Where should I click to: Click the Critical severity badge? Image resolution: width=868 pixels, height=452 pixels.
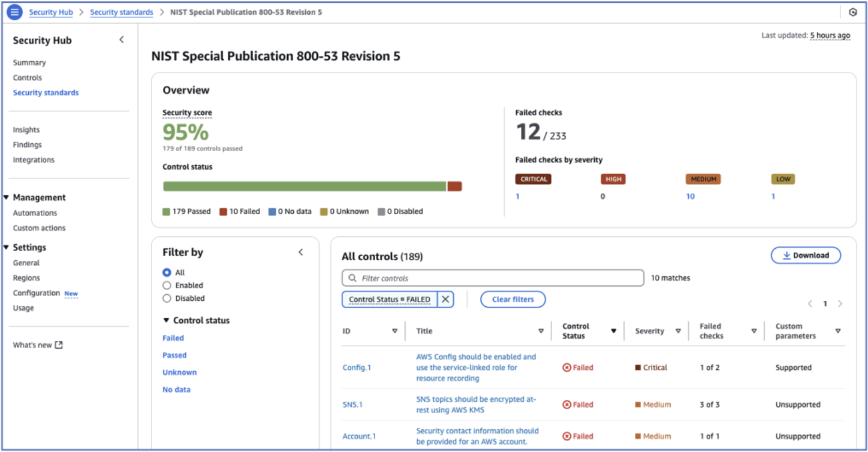pos(532,179)
